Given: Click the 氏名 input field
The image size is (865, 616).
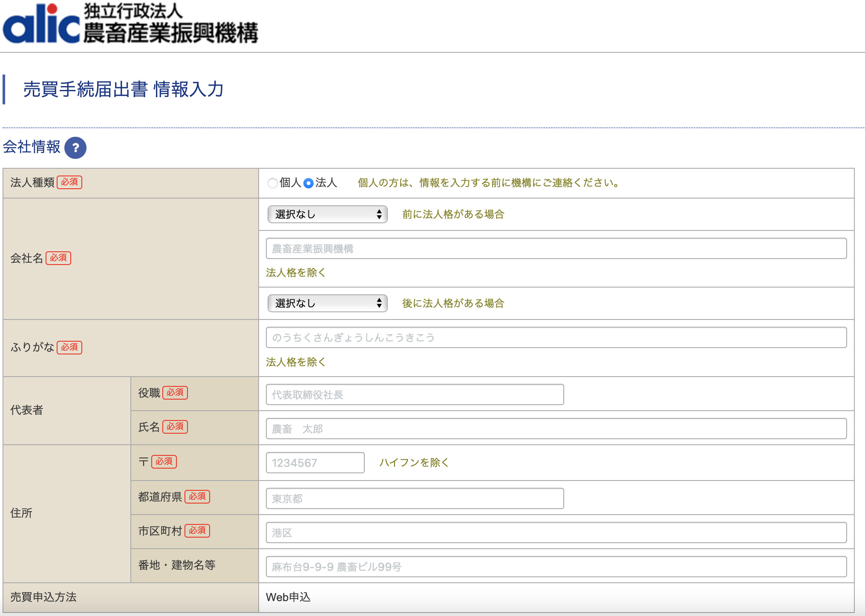Looking at the screenshot, I should click(x=556, y=429).
